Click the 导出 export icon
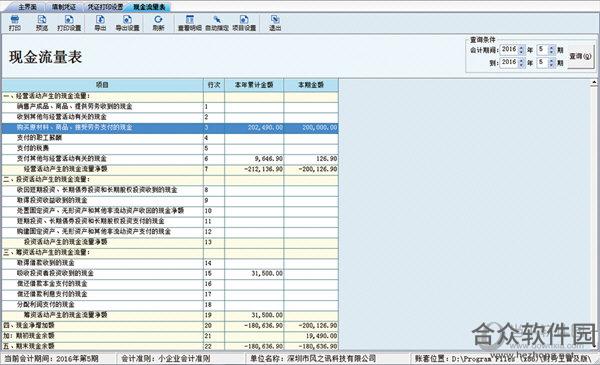 [100, 23]
